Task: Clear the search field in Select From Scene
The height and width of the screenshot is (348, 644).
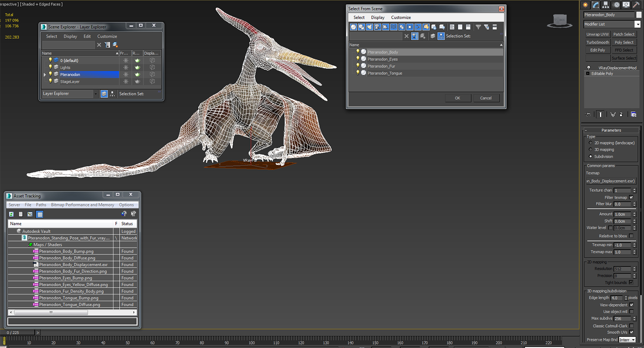Action: [x=406, y=36]
